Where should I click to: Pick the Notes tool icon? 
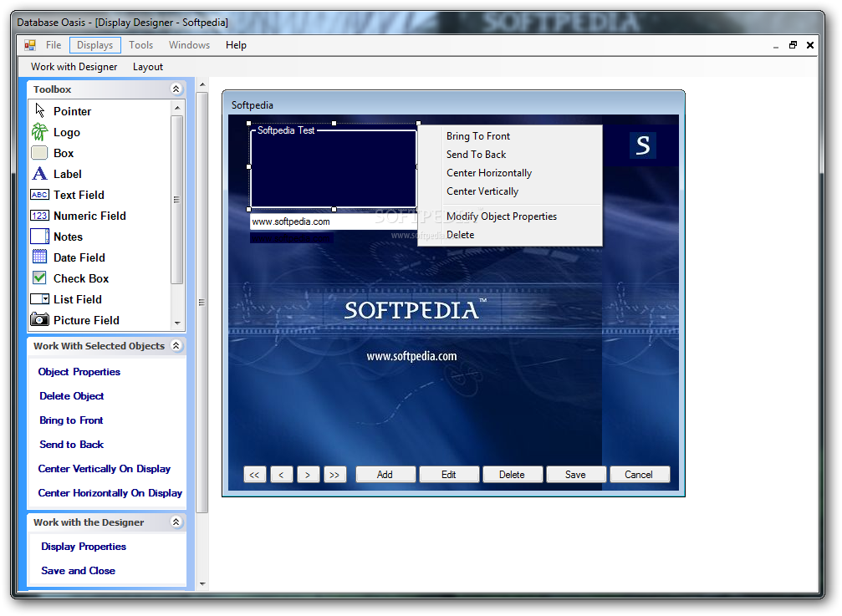[x=40, y=237]
